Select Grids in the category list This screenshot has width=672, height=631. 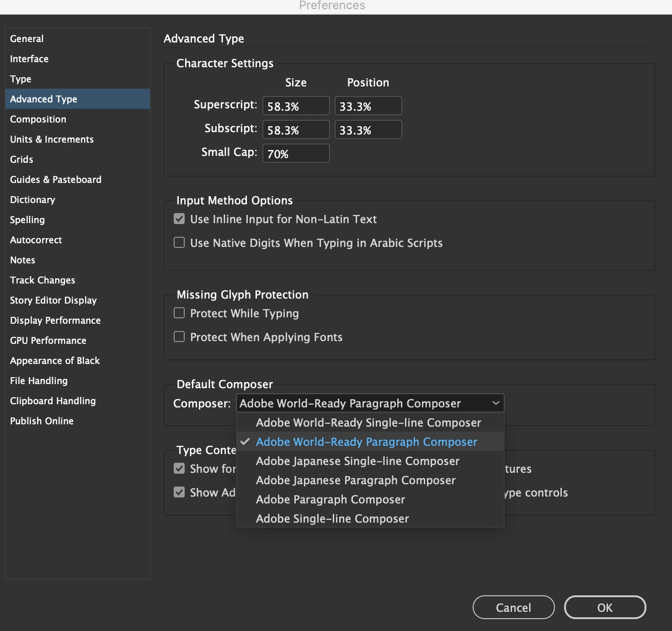pos(78,160)
